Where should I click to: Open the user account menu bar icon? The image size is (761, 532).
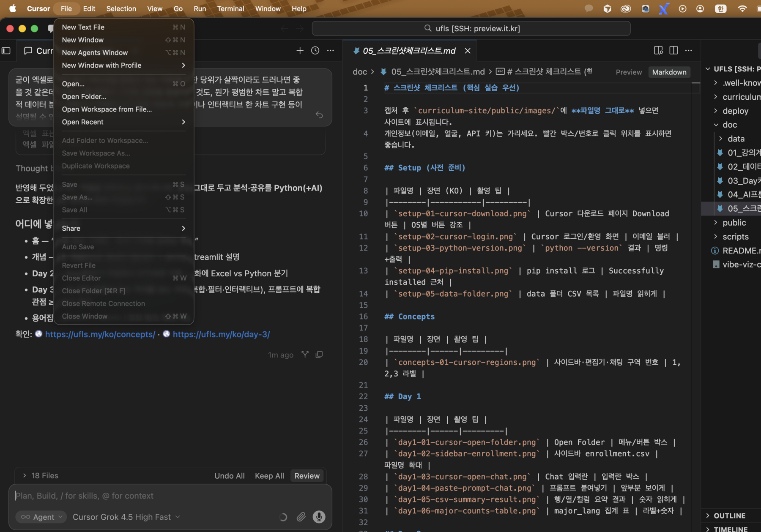tap(700, 8)
